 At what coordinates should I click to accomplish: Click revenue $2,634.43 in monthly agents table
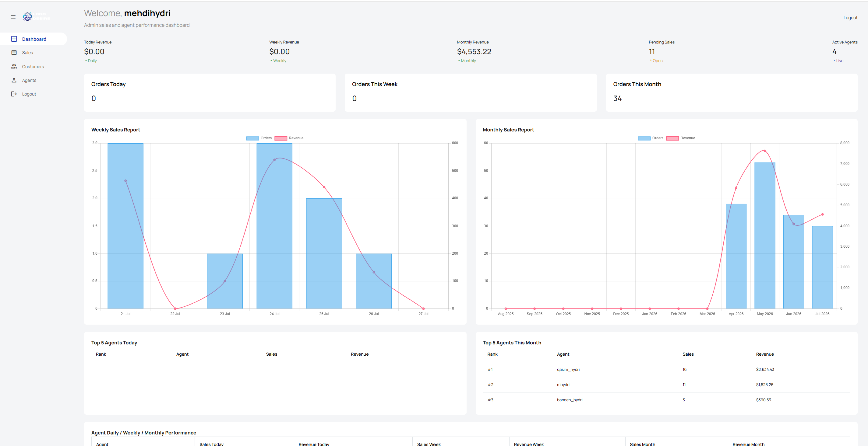[x=765, y=370]
